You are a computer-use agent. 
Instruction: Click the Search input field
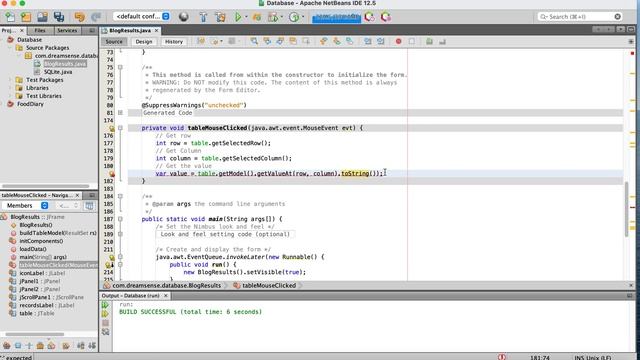click(580, 17)
